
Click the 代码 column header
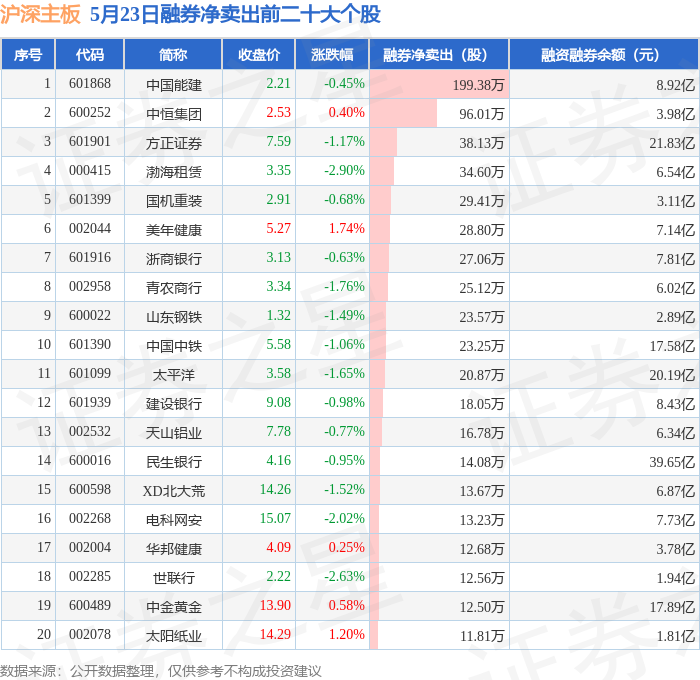click(x=89, y=54)
